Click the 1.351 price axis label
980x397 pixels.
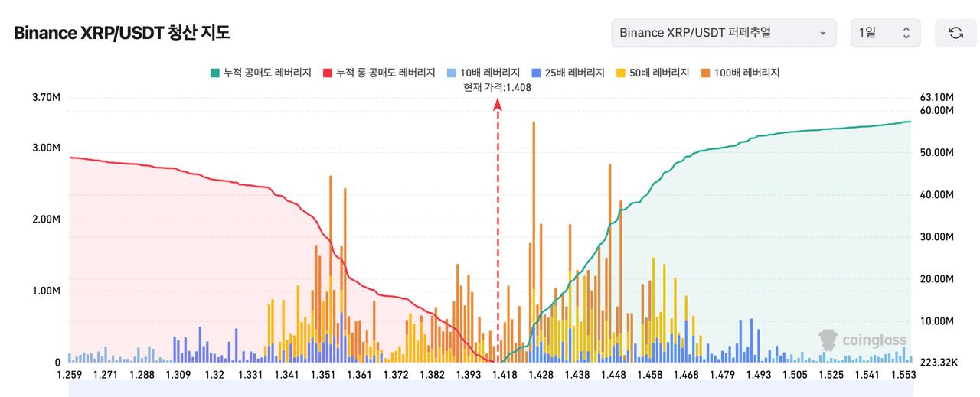(322, 375)
